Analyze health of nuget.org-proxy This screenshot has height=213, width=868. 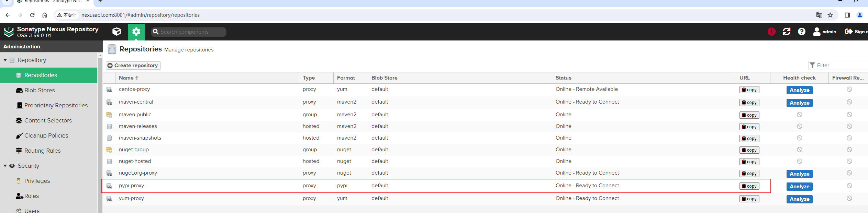(799, 174)
